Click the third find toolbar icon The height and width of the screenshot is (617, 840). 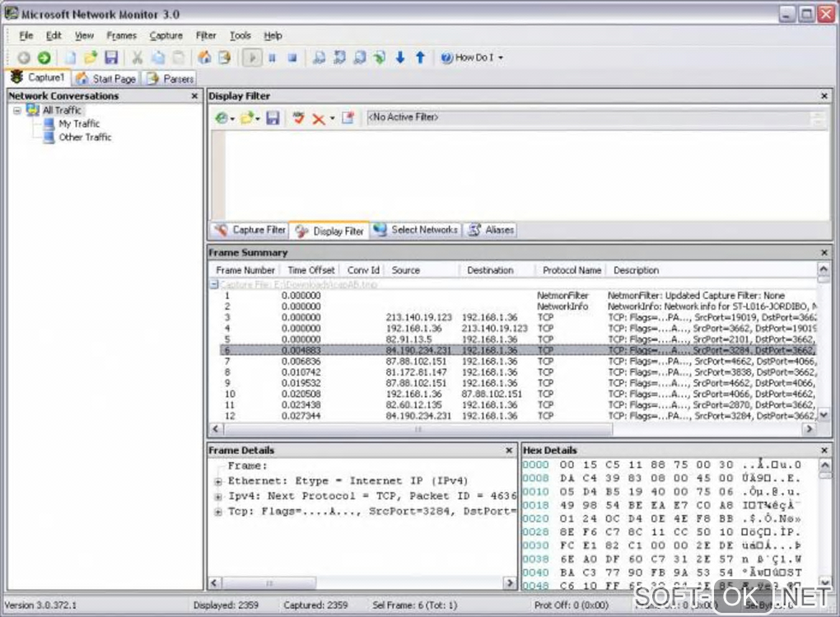[x=359, y=58]
